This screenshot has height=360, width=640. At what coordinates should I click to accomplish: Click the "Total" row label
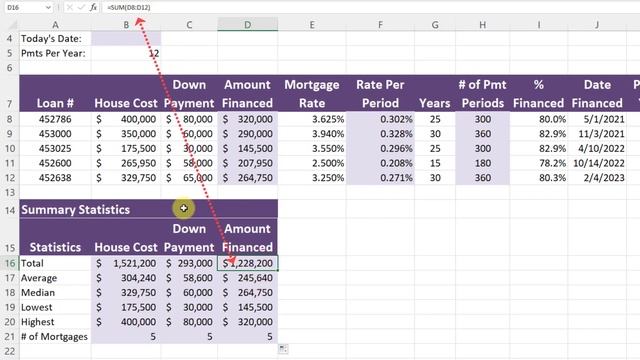click(x=55, y=263)
